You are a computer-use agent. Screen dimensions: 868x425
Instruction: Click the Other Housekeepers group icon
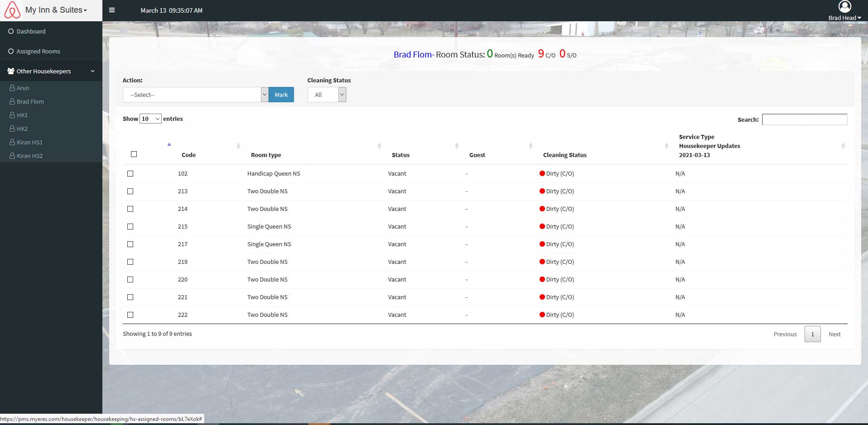click(x=11, y=71)
